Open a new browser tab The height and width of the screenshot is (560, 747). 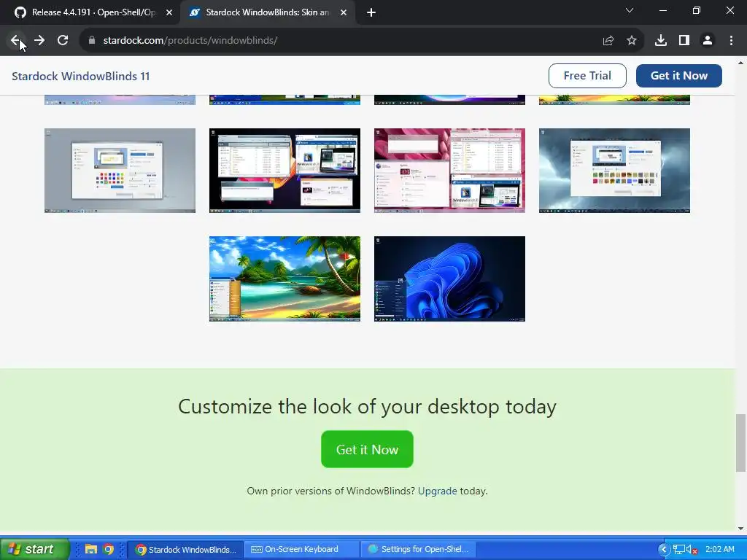point(371,13)
